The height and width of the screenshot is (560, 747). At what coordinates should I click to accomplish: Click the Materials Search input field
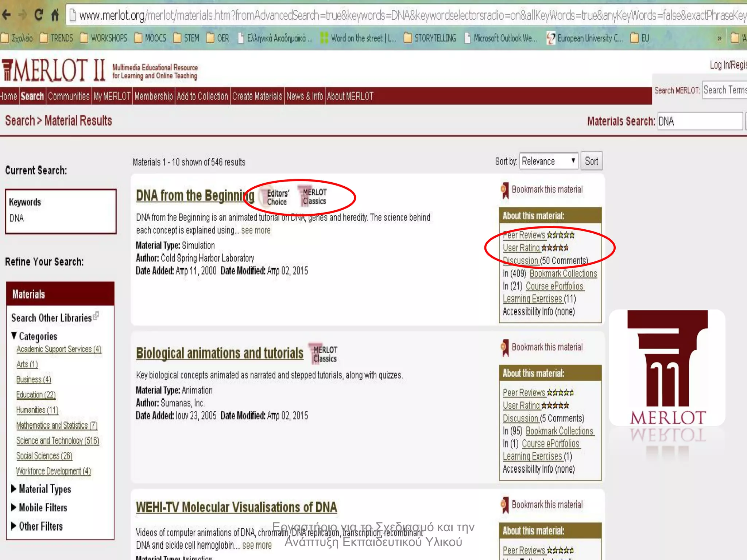click(700, 121)
